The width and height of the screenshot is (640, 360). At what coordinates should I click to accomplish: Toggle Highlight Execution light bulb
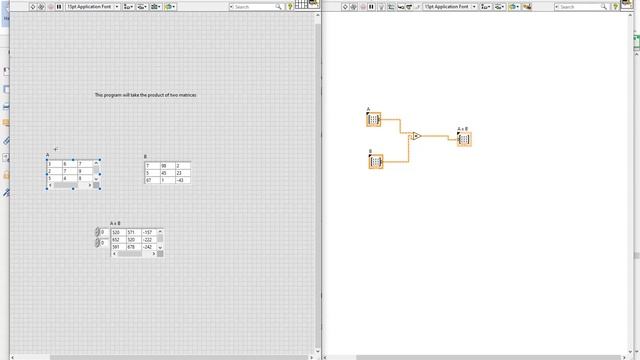pos(381,7)
